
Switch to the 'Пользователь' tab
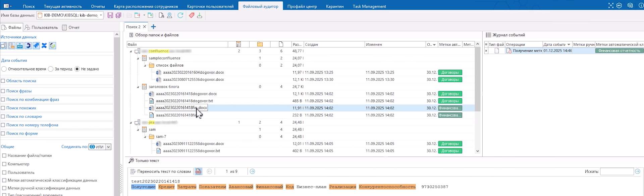41,28
